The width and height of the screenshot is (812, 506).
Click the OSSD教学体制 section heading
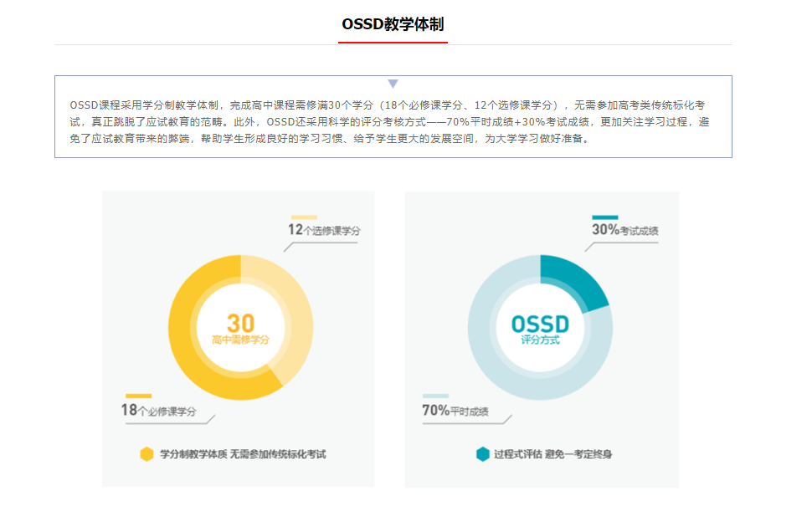pos(393,24)
